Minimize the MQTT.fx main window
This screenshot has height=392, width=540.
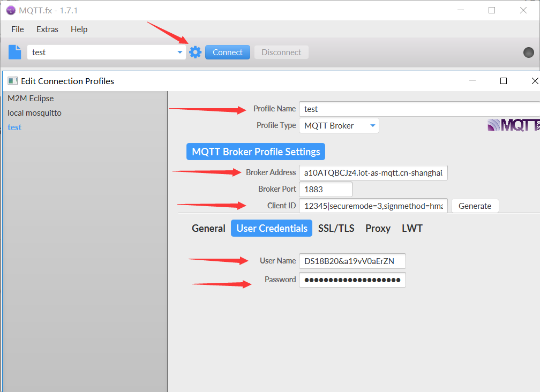click(461, 10)
